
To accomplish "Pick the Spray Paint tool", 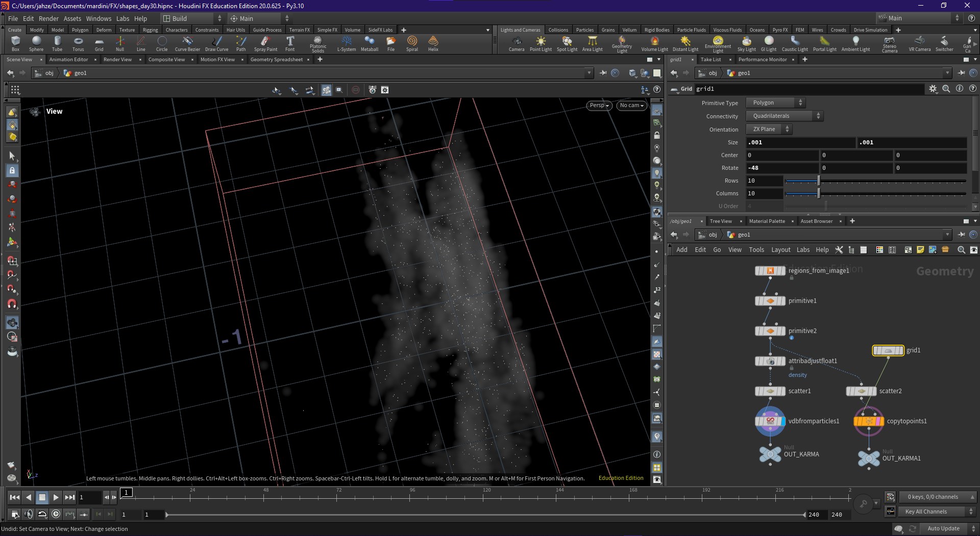I will tap(265, 44).
